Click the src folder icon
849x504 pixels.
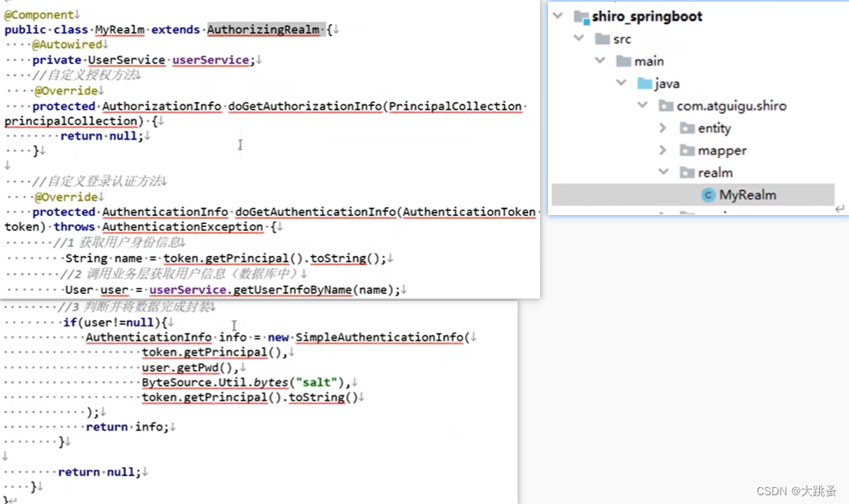coord(602,39)
